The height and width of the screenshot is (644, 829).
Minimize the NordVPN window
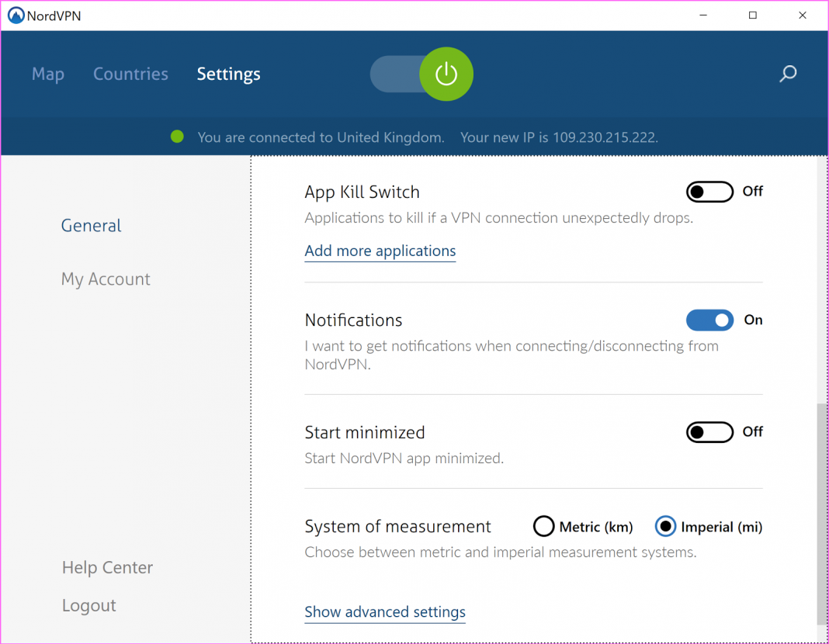click(703, 16)
